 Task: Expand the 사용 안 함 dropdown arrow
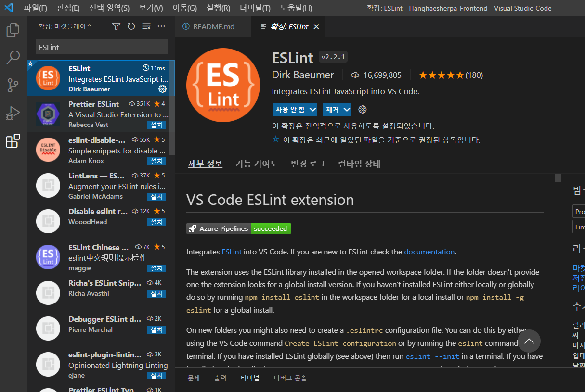click(313, 110)
